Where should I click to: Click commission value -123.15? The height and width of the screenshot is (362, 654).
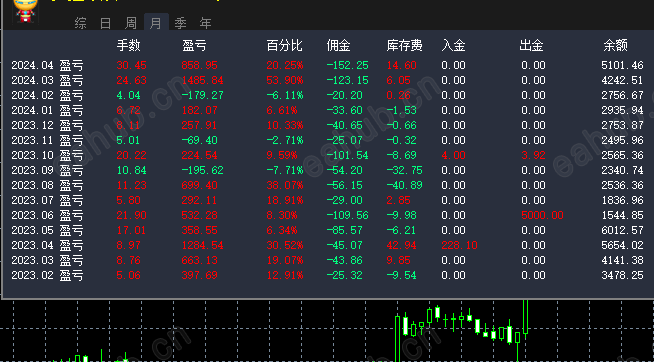pyautogui.click(x=347, y=80)
